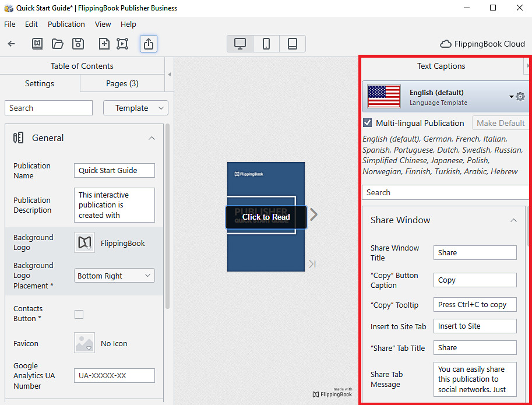This screenshot has width=532, height=405.
Task: Click the PDF document toolbar icon
Action: 37,44
